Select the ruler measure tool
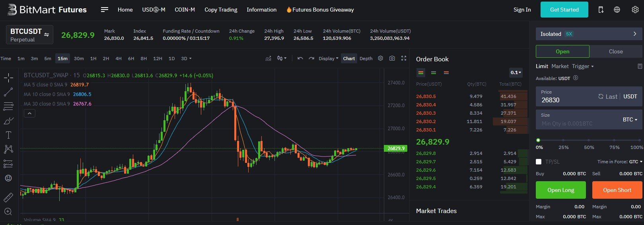644x225 pixels. coord(8,197)
